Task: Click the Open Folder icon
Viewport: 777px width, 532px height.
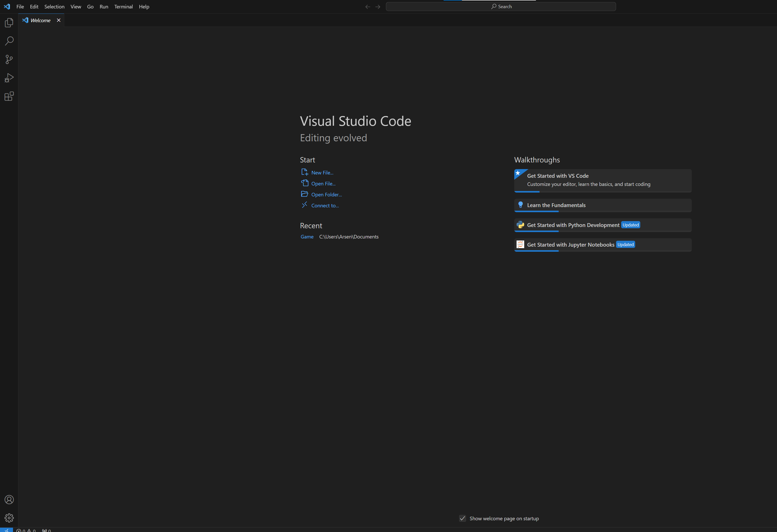Action: 305,194
